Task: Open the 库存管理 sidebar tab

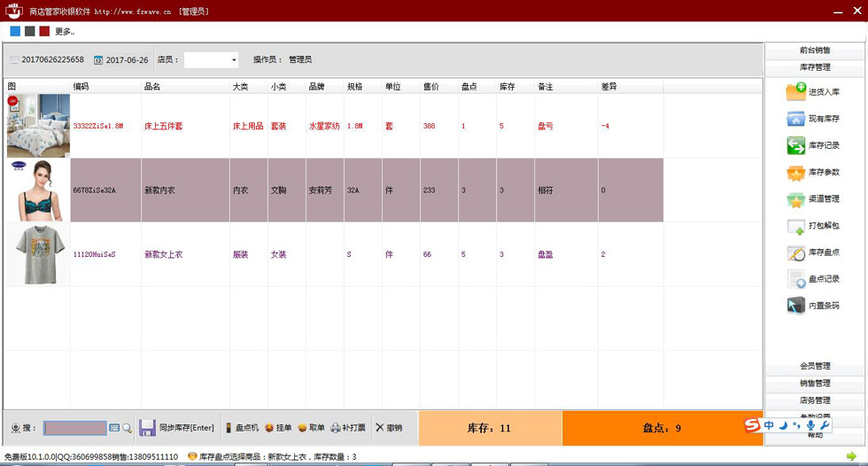Action: pos(814,67)
